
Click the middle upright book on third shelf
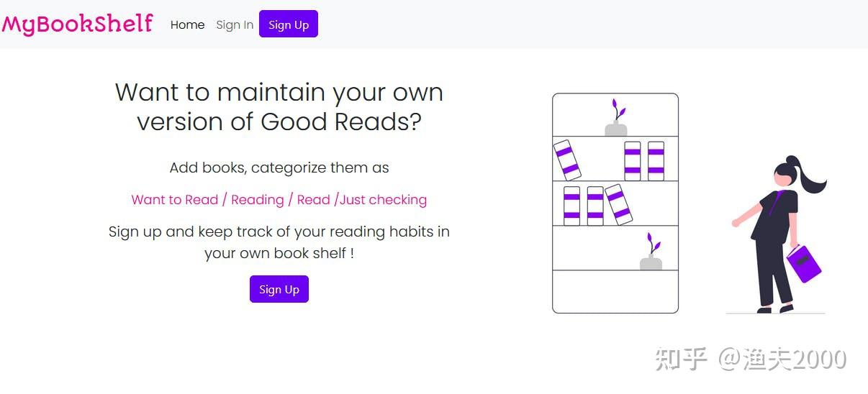click(x=595, y=206)
